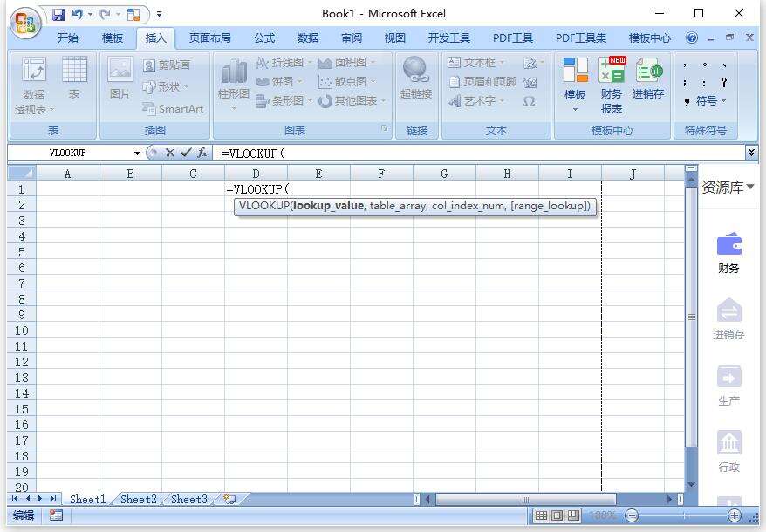The height and width of the screenshot is (532, 766).
Task: Open the 财务报表 financial reports
Action: click(x=611, y=85)
